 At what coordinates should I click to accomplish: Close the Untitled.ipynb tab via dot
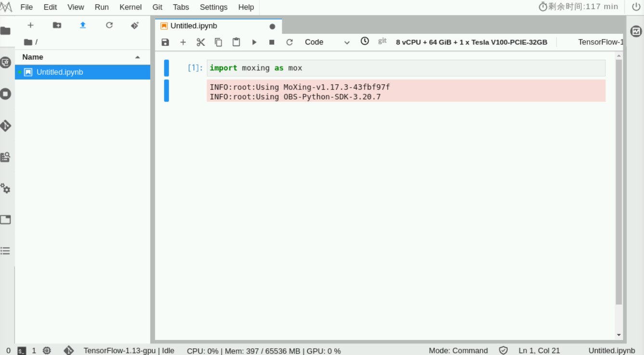click(272, 26)
